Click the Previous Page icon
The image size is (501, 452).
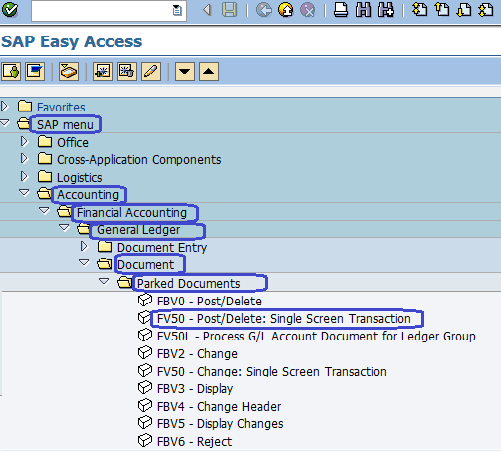(x=442, y=10)
